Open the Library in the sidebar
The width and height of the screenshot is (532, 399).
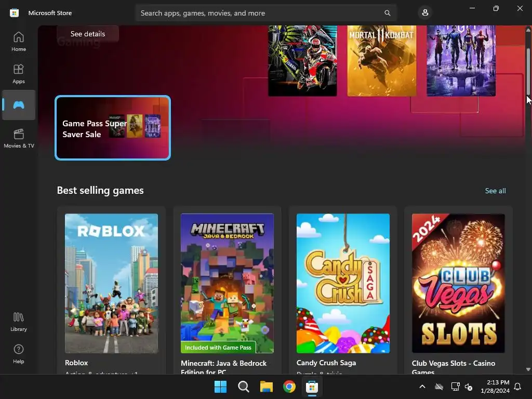click(x=18, y=322)
